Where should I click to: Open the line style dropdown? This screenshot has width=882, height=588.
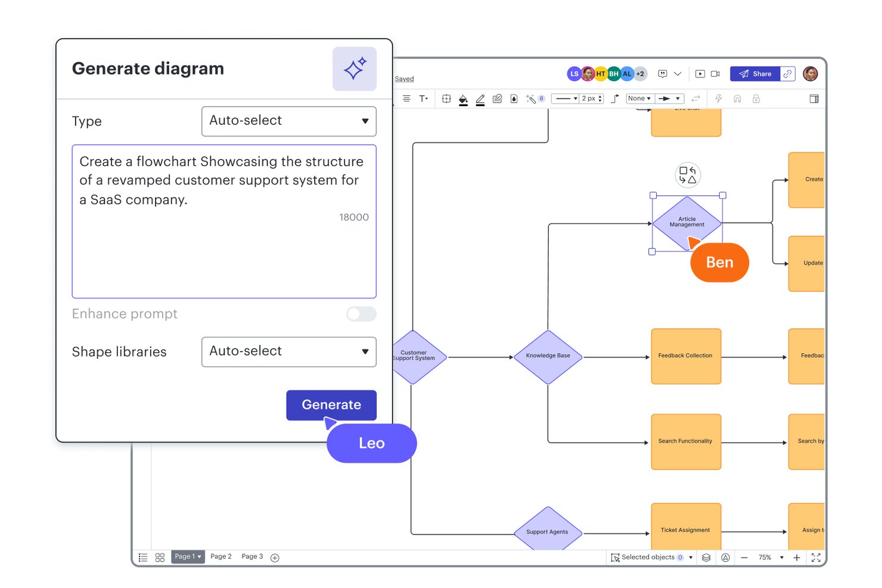click(565, 99)
